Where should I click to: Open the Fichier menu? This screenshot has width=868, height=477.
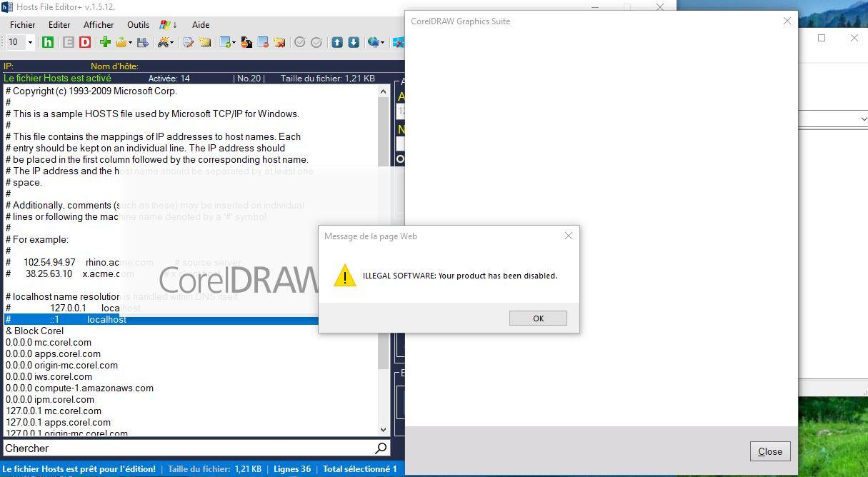point(22,25)
